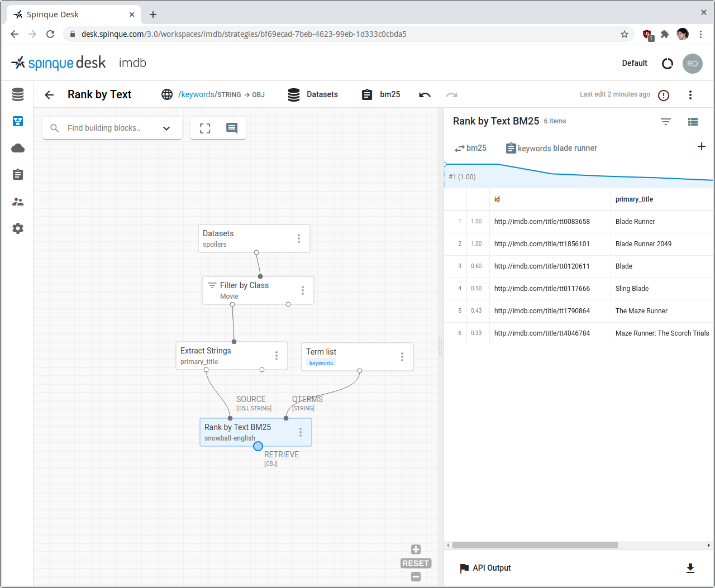The width and height of the screenshot is (715, 588).
Task: Zoom in on the canvas
Action: pyautogui.click(x=416, y=549)
